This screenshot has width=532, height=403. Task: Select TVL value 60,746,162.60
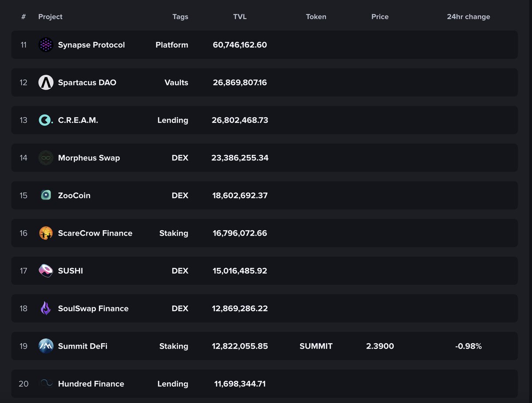[240, 45]
